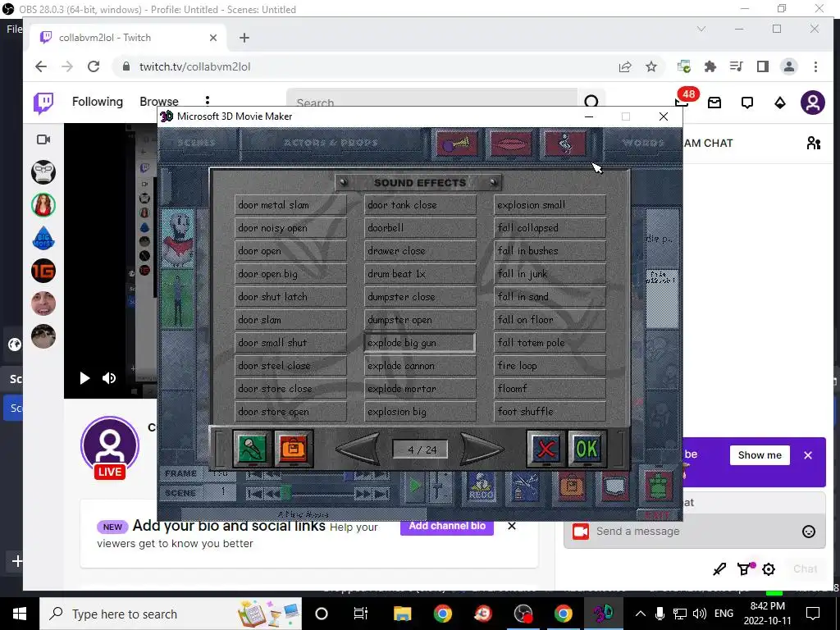Select the music note tool

(565, 144)
